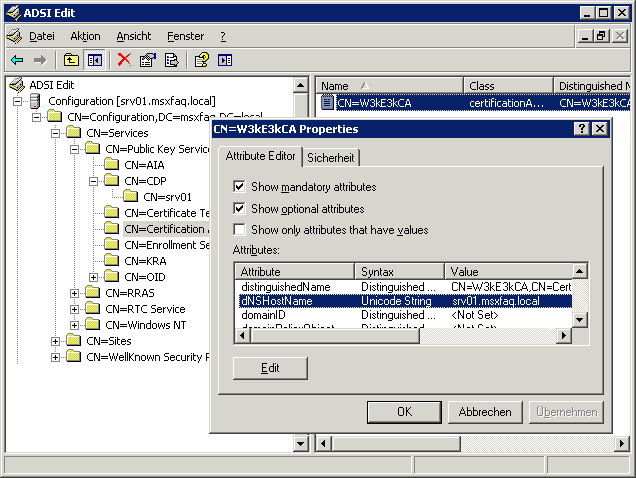Select CN=W3kE3kCA row in right pane
Screen dimensions: 636x478
pyautogui.click(x=475, y=103)
